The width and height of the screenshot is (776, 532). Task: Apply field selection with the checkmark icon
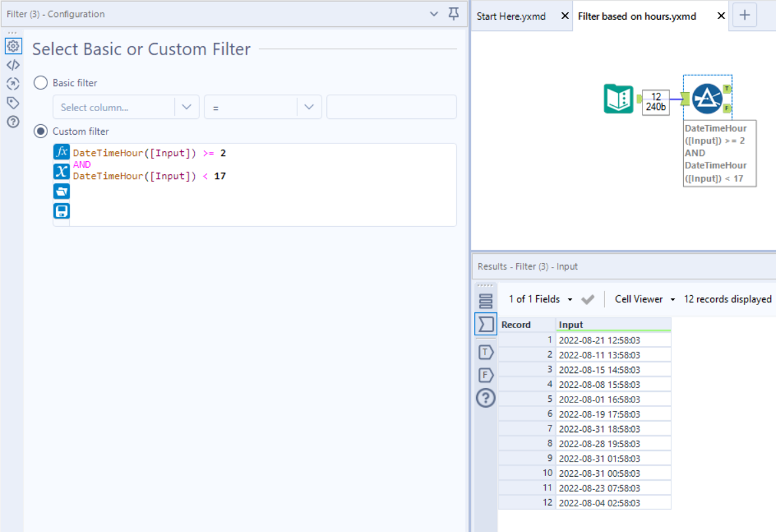[x=588, y=299]
